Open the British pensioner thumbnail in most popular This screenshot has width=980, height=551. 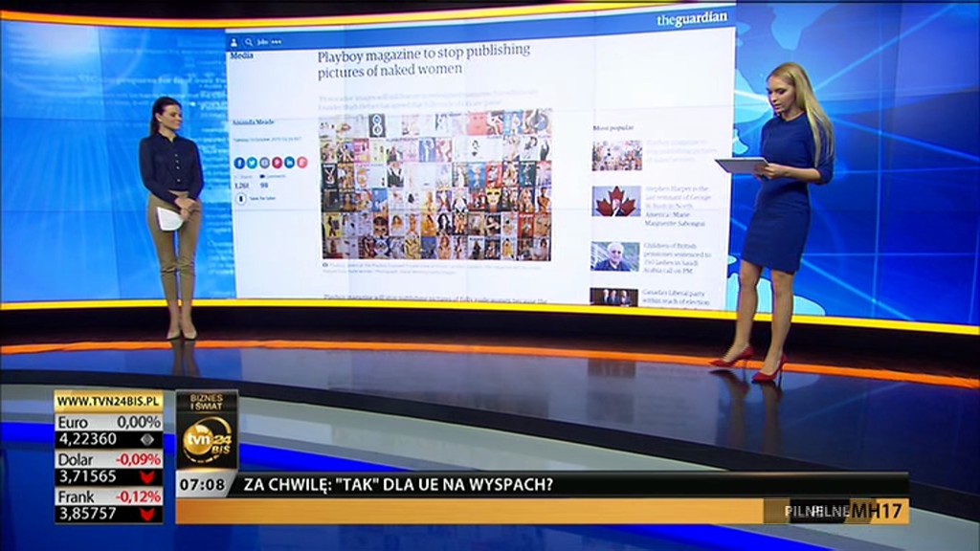[615, 256]
